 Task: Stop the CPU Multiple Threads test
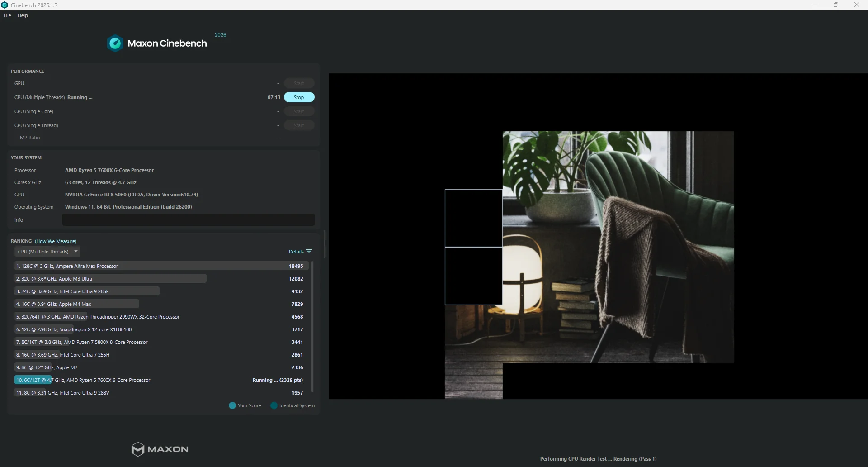299,97
